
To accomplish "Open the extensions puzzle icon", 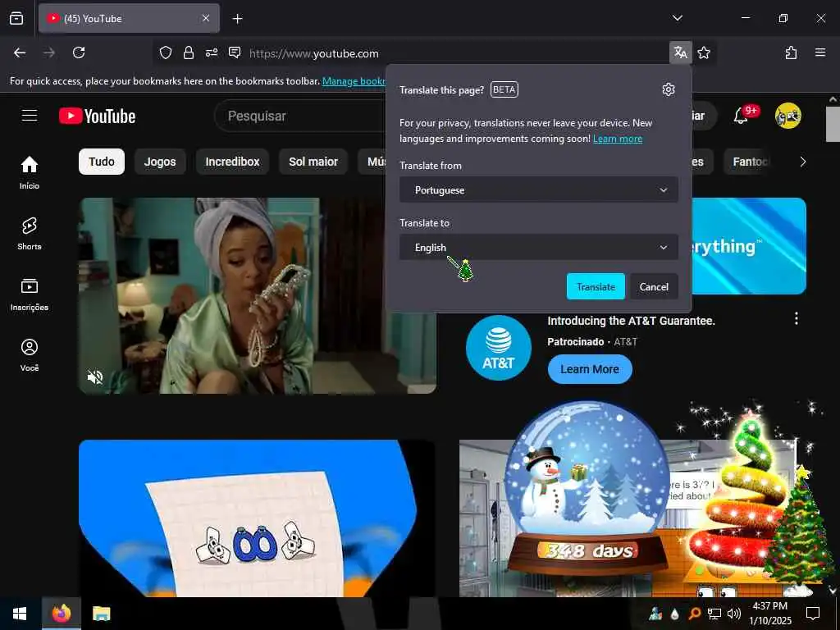I will coord(791,52).
